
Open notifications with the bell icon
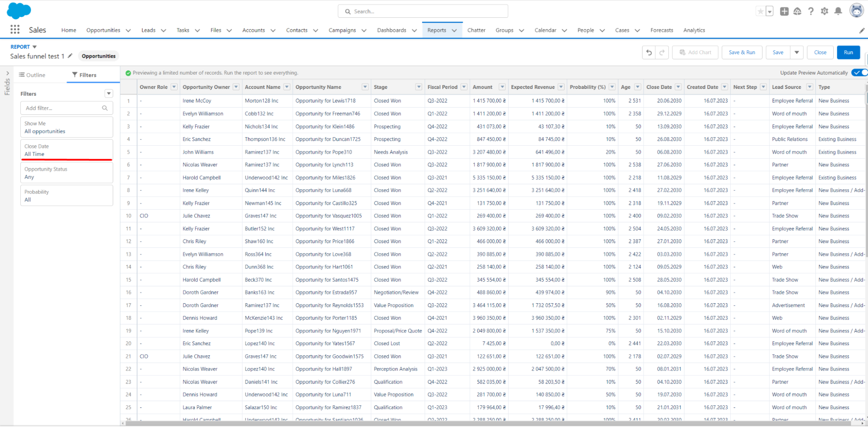tap(838, 11)
